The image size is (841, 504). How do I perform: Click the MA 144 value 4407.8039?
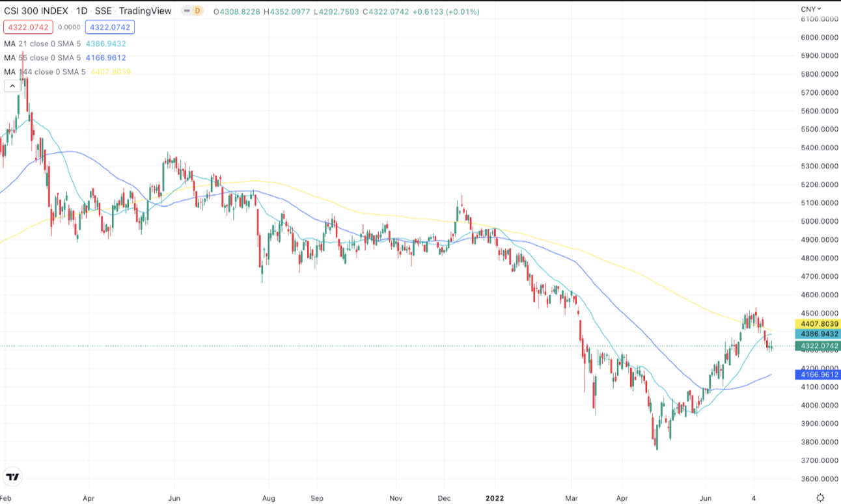[109, 72]
